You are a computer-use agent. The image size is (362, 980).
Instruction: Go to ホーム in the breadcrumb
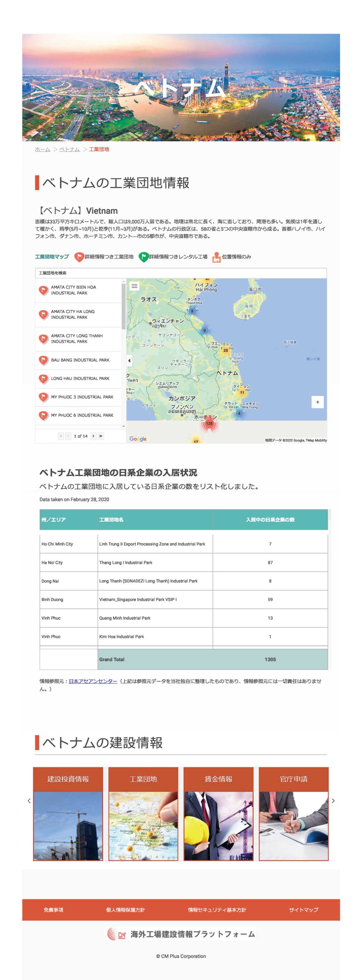(x=43, y=149)
